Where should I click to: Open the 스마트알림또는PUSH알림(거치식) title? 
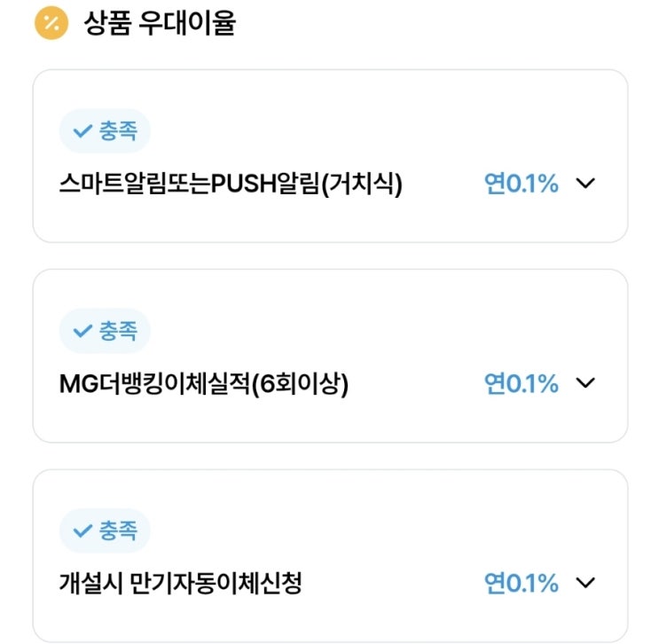(x=231, y=185)
